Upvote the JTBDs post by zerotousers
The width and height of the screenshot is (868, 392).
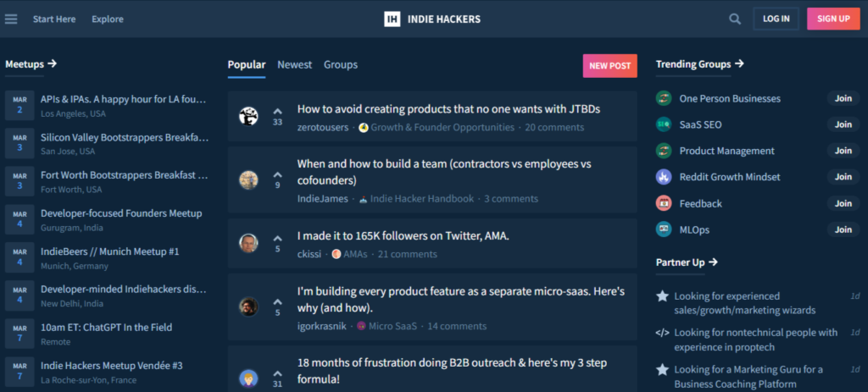277,111
